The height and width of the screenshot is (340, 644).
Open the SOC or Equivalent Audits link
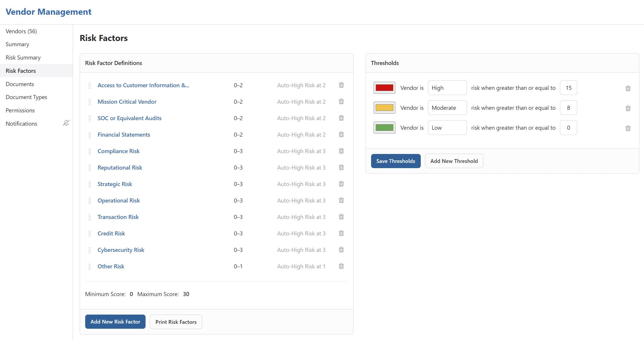[129, 118]
